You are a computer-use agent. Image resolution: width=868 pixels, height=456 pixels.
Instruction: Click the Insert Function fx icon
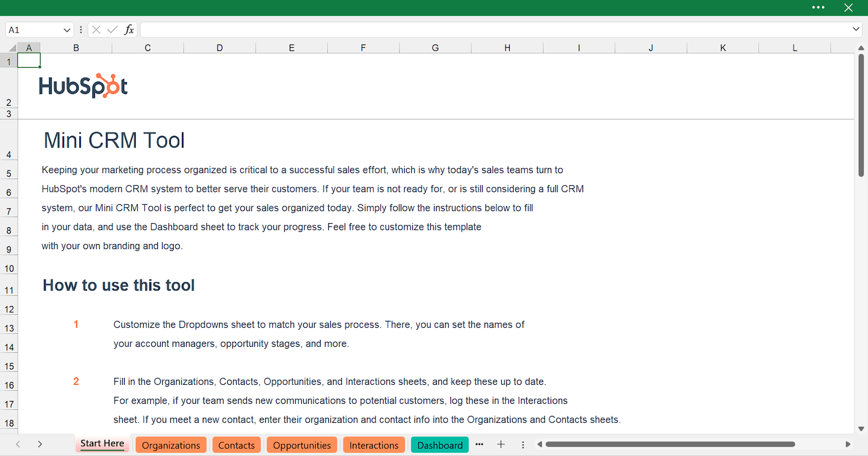(129, 30)
